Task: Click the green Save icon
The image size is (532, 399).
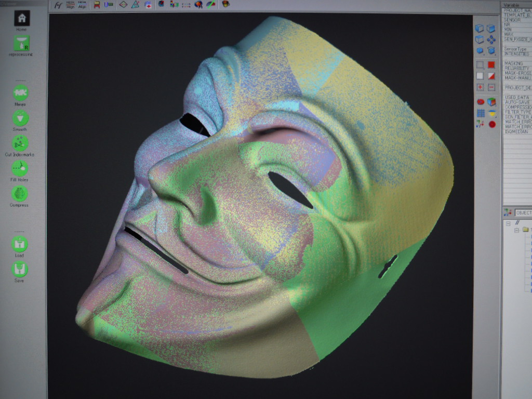Action: click(20, 270)
